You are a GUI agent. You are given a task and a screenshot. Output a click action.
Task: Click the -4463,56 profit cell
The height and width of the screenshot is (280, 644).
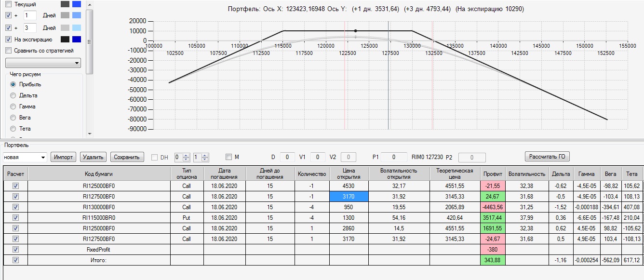coord(494,207)
